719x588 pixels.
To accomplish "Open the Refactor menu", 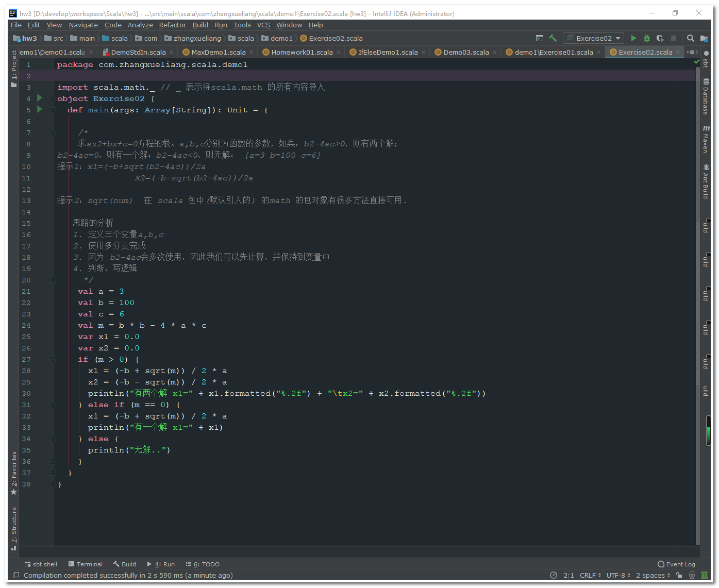I will (172, 25).
